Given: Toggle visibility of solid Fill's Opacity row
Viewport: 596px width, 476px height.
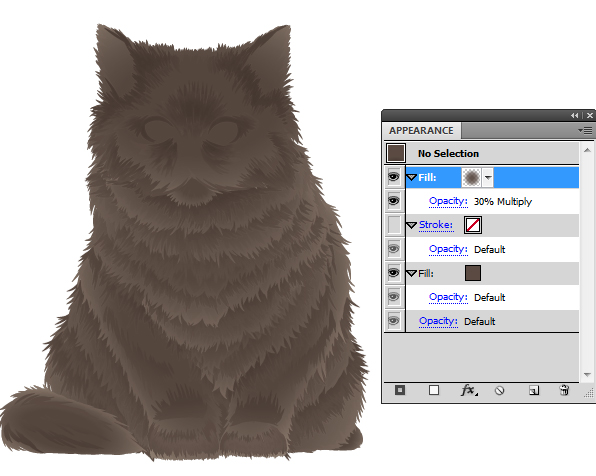Looking at the screenshot, I should [394, 297].
